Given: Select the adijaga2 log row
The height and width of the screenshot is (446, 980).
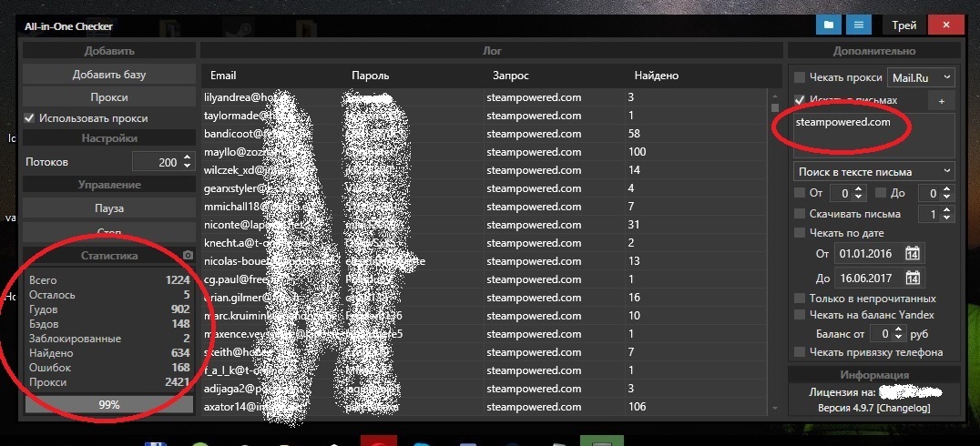Looking at the screenshot, I should click(x=485, y=389).
